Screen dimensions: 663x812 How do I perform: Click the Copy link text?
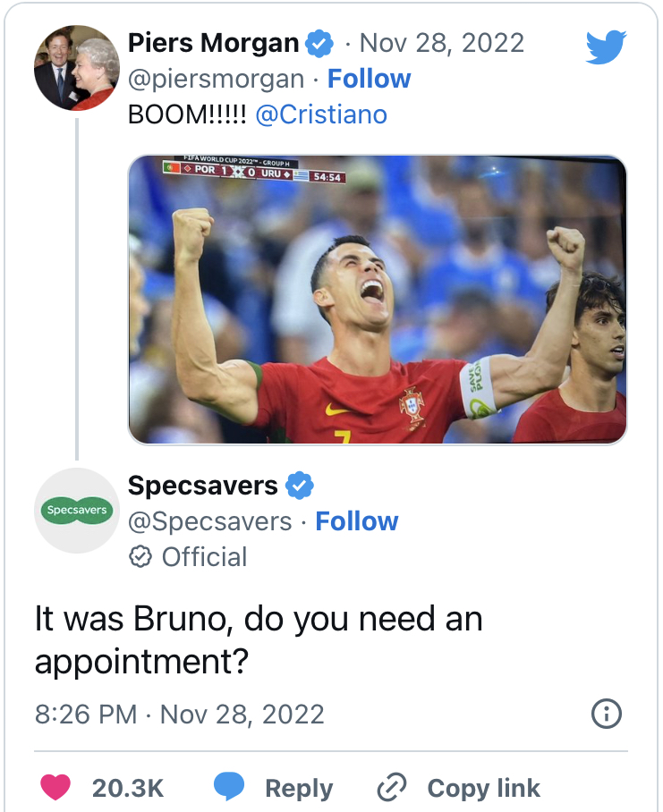pos(483,788)
